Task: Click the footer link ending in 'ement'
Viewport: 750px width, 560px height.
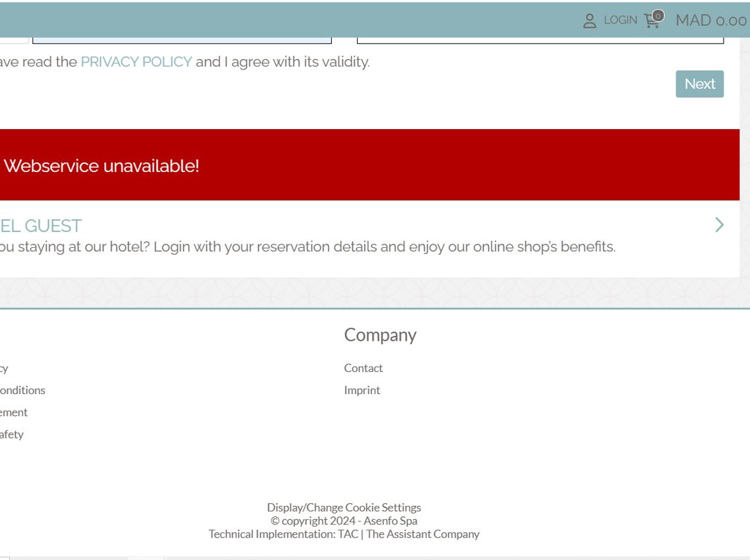Action: 14,412
